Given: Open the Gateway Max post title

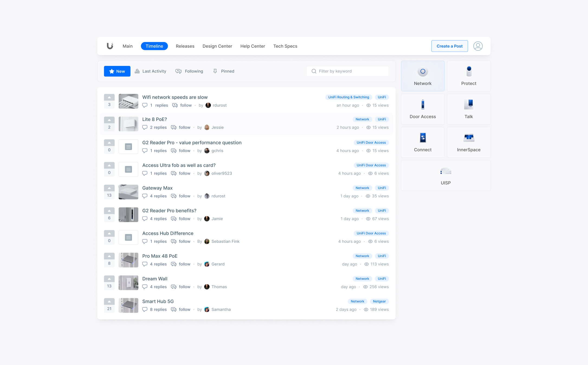Looking at the screenshot, I should (x=157, y=188).
